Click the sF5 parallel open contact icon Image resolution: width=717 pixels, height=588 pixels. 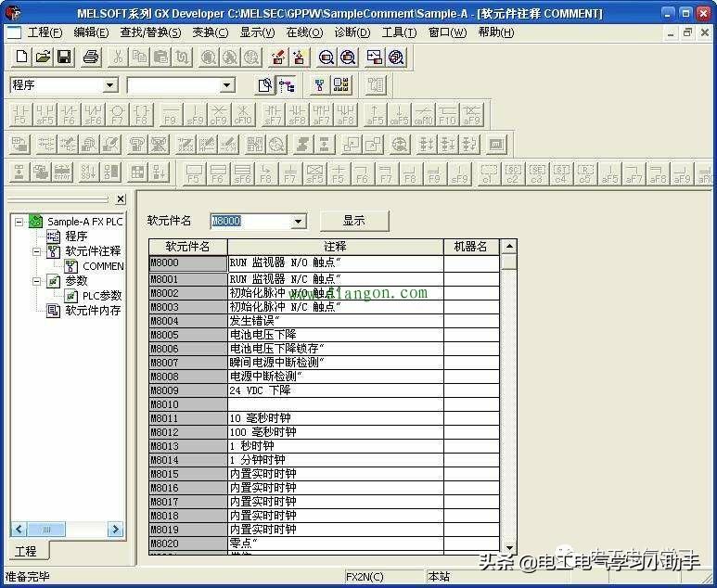pos(45,114)
